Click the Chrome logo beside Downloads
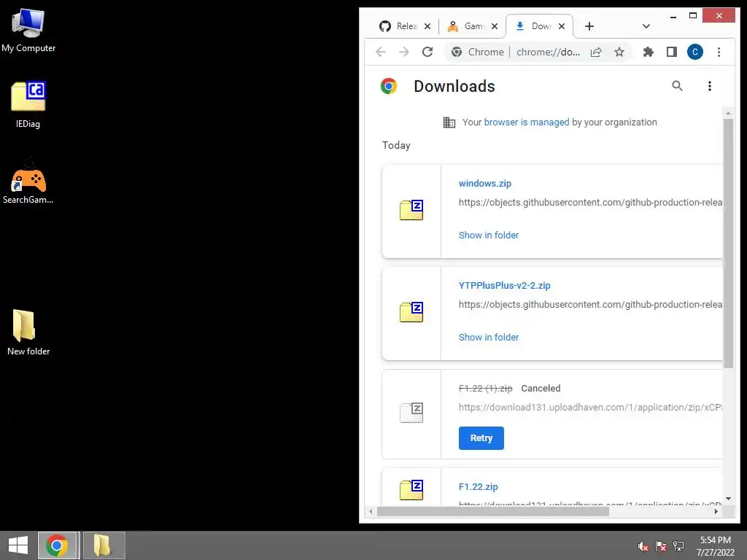The image size is (747, 560). click(389, 86)
